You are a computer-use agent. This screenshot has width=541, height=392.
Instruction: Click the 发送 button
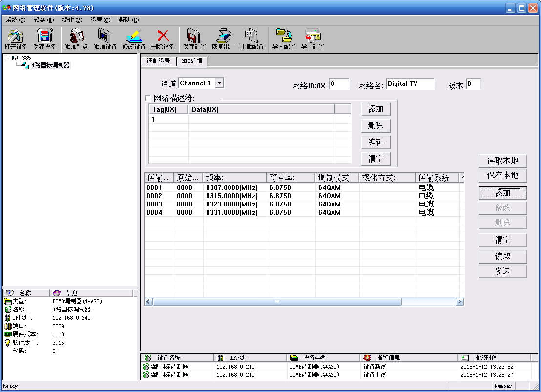tap(503, 271)
